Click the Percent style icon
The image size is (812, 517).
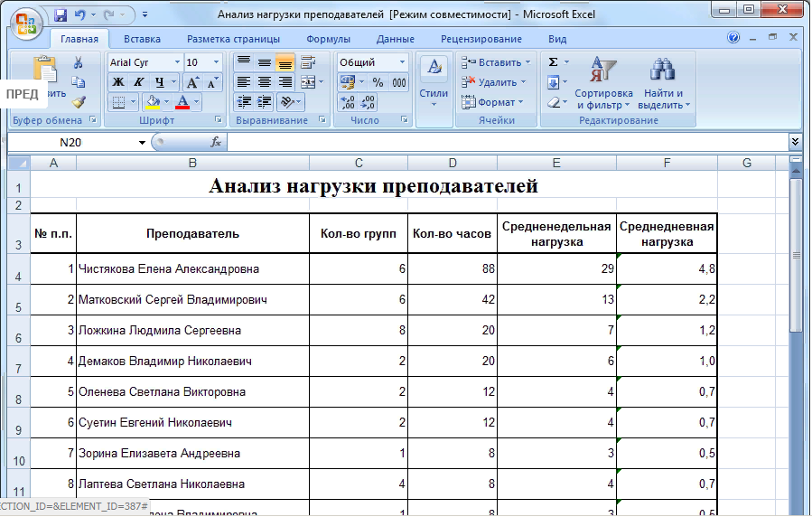378,82
